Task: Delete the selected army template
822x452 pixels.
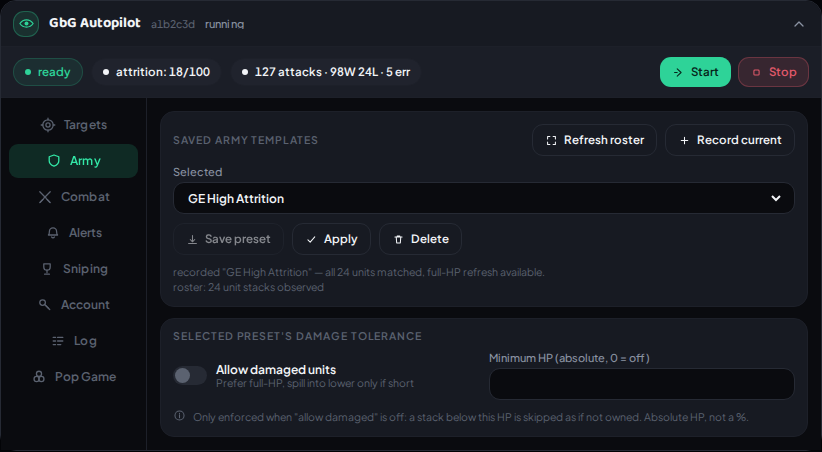Action: click(x=420, y=239)
